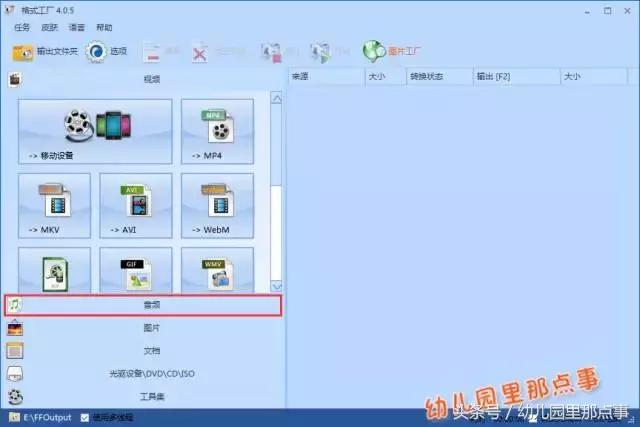Click the 大小 column header after 输出 [F2]

[x=593, y=77]
